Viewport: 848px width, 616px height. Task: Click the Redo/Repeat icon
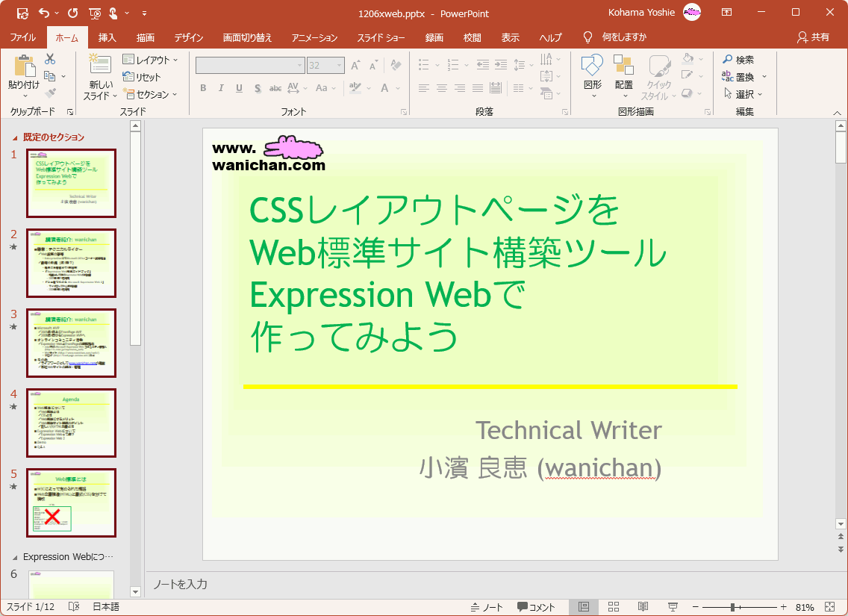(x=72, y=13)
